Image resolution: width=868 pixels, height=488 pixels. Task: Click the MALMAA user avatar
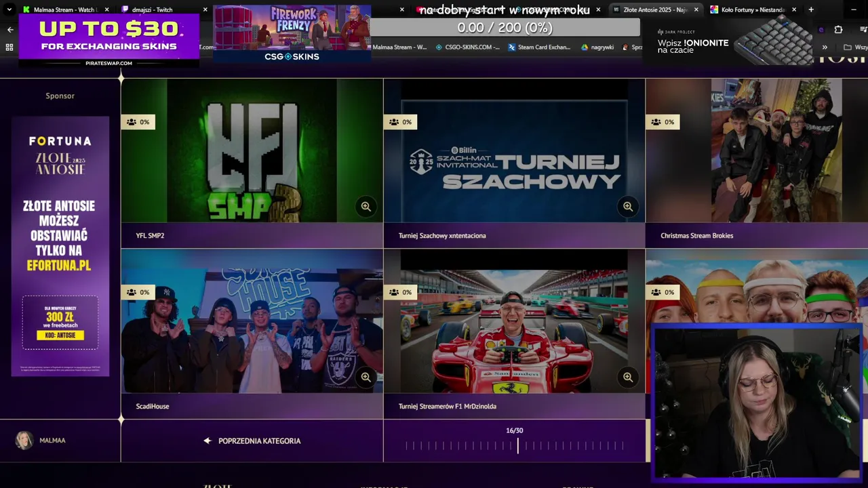(24, 441)
